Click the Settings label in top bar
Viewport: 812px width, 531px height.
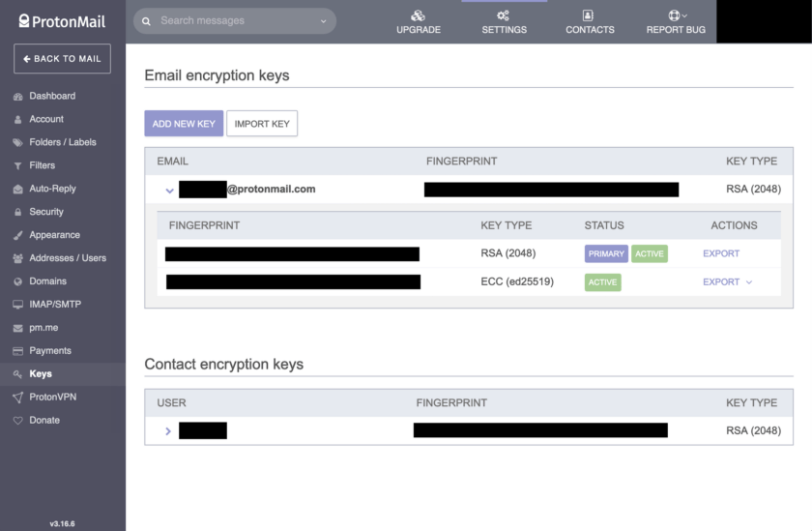point(504,30)
